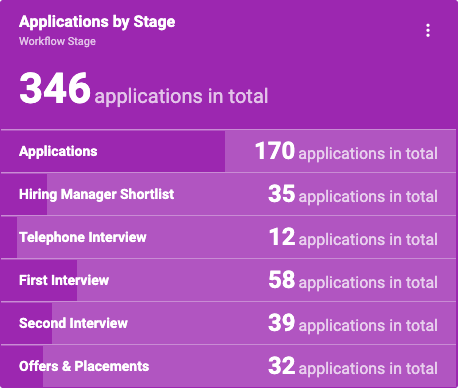The width and height of the screenshot is (458, 388).
Task: Click the dark progress bar in Applications row
Action: click(x=113, y=151)
